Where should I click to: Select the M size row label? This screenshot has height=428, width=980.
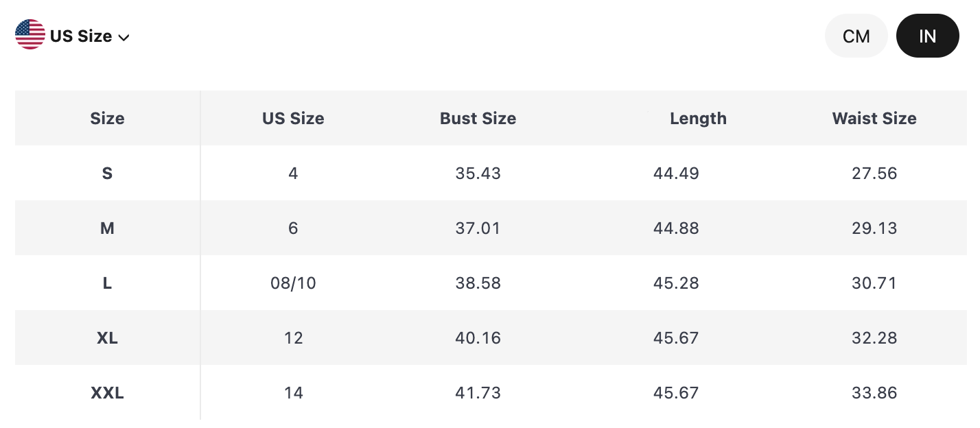(x=107, y=228)
